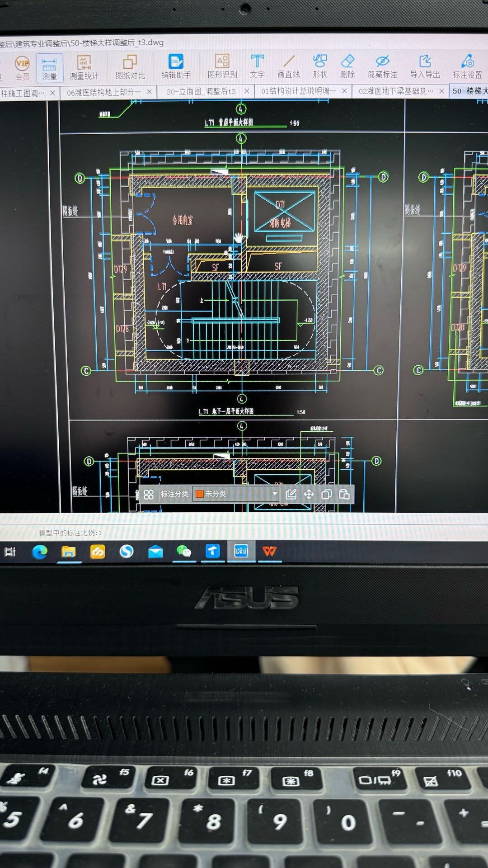Open Task View on taskbar

click(x=10, y=552)
